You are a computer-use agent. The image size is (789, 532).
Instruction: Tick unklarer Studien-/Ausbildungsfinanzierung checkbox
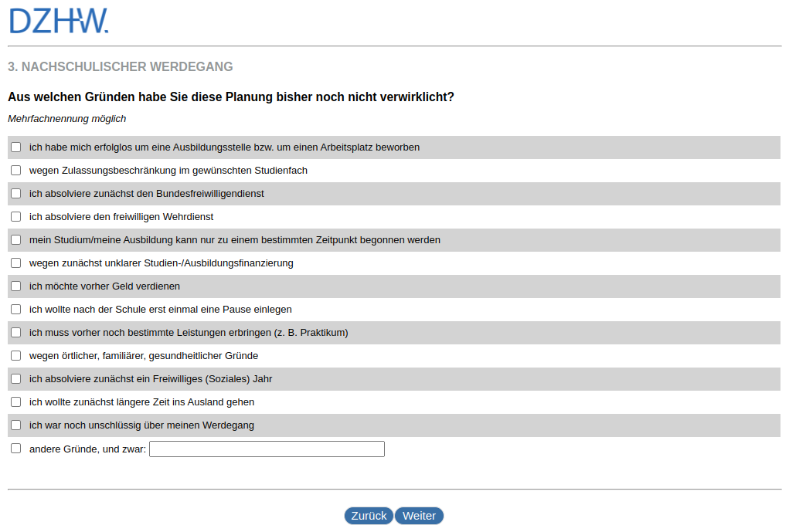coord(15,263)
